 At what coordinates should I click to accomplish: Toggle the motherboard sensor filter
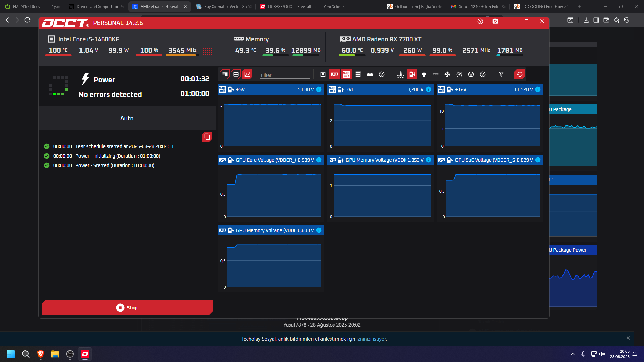pyautogui.click(x=346, y=74)
